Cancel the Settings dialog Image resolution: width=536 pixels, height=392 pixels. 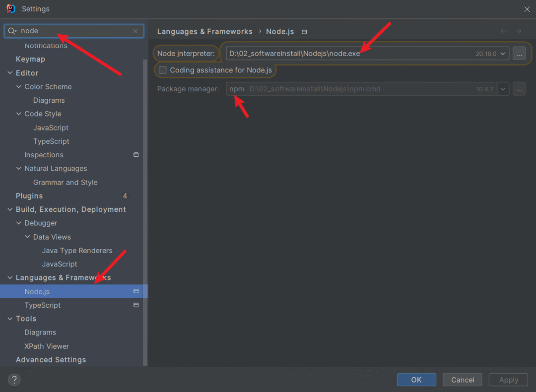coord(462,380)
